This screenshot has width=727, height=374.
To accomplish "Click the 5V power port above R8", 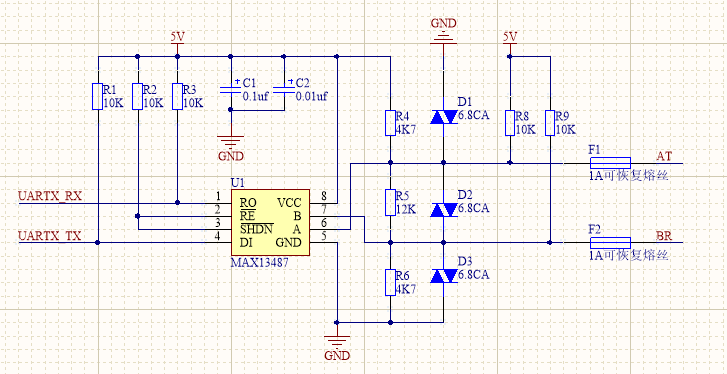I will pyautogui.click(x=510, y=38).
